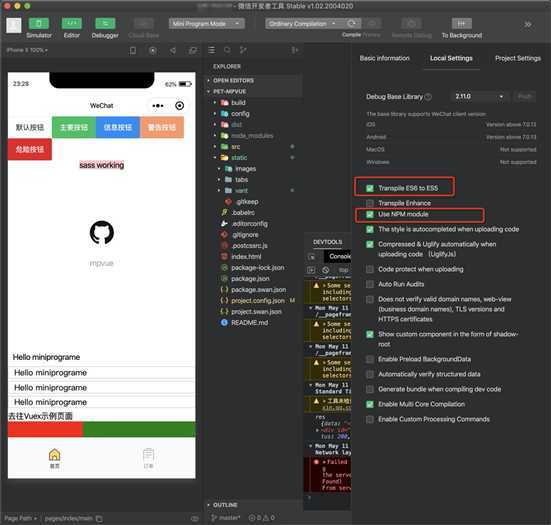The width and height of the screenshot is (551, 525).
Task: Click the To Background toolbar icon
Action: [461, 24]
